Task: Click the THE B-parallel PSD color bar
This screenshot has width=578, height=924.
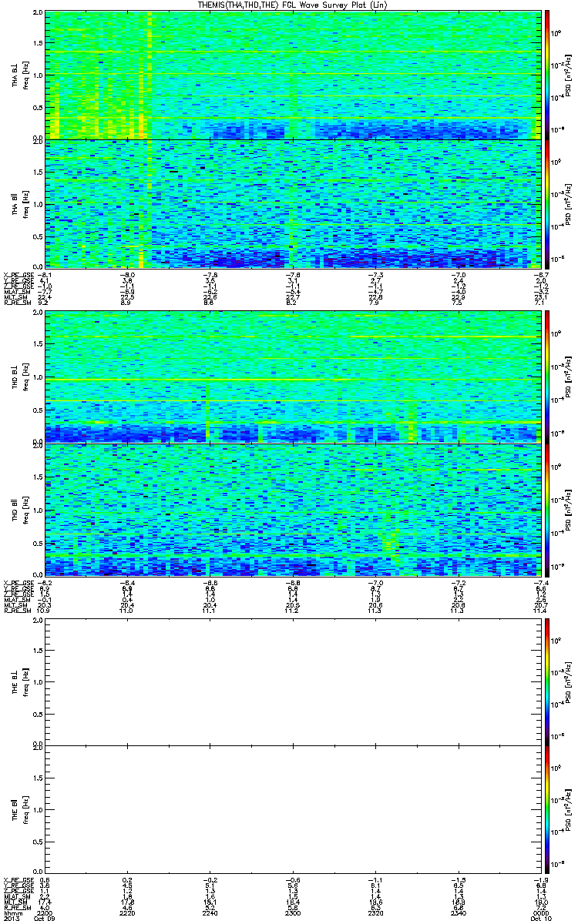Action: [547, 809]
